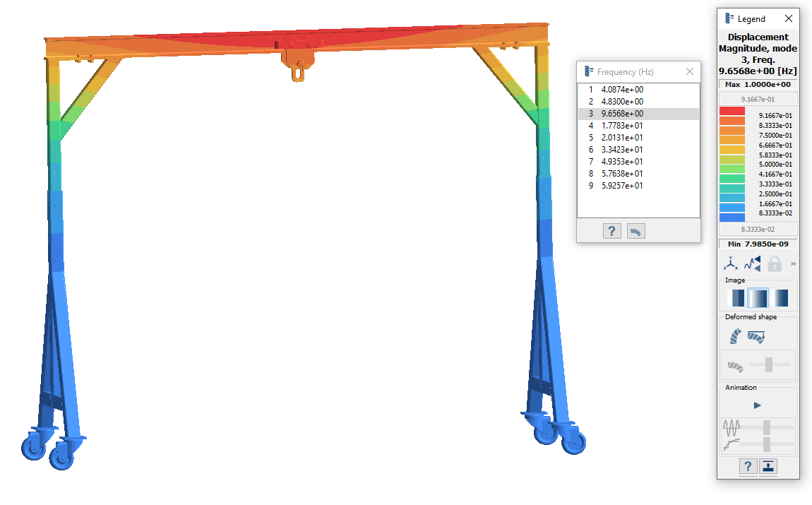This screenshot has height=505, width=812.
Task: Select mode 5 frequency 2.0131e+01
Action: (x=638, y=137)
